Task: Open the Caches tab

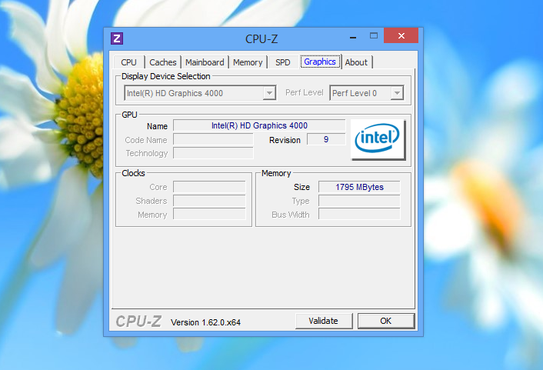Action: point(163,62)
